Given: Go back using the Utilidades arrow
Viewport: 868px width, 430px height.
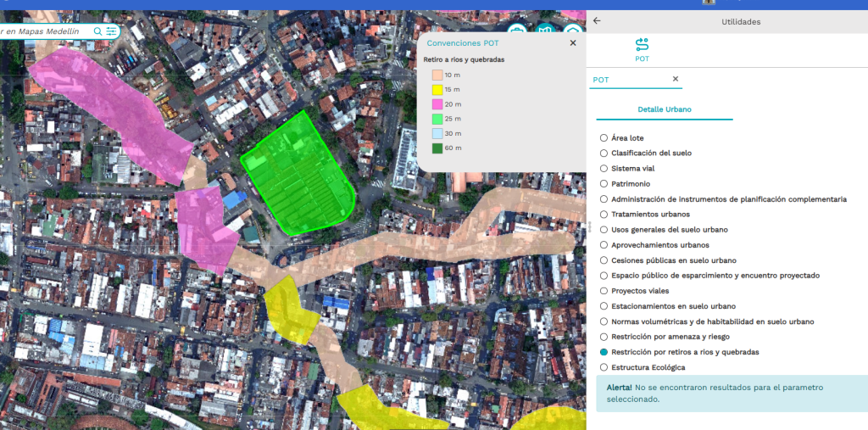Looking at the screenshot, I should [597, 21].
